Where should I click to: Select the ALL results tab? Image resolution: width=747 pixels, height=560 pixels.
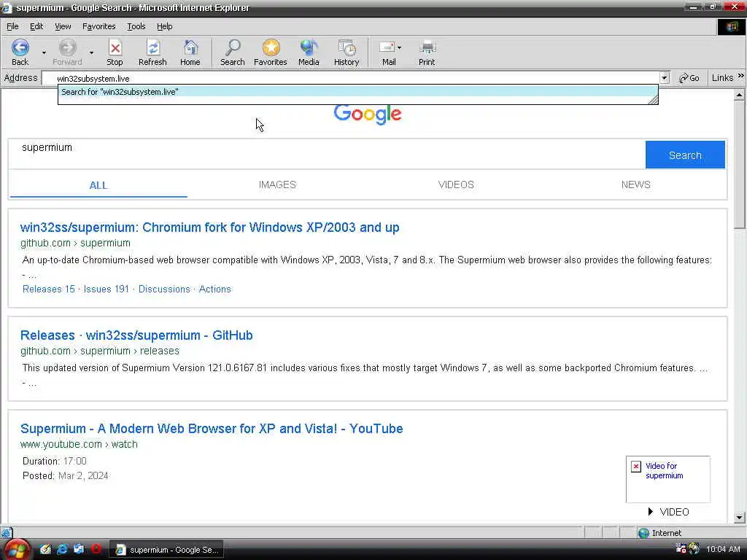[x=98, y=185]
